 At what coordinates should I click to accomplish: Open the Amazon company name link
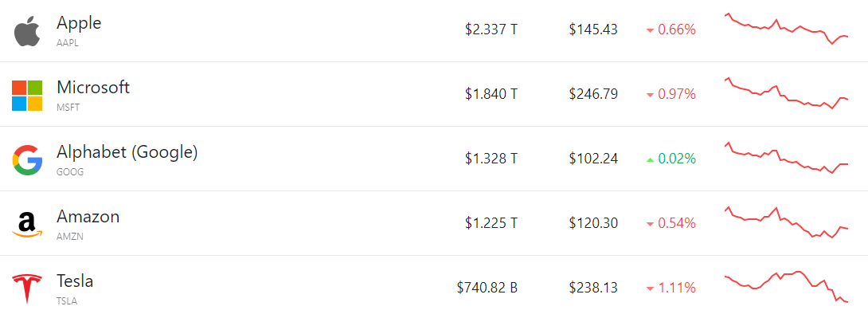(x=88, y=217)
